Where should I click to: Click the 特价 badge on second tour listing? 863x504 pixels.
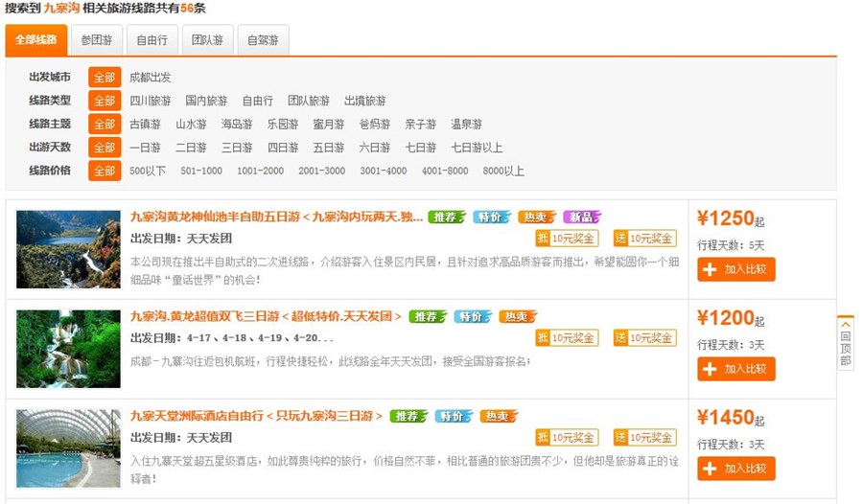pyautogui.click(x=473, y=316)
